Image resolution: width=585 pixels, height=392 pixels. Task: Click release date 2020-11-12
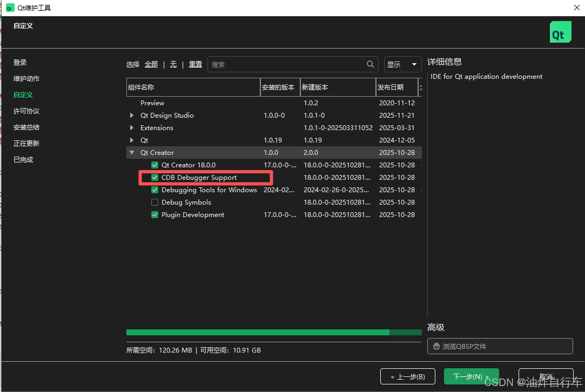click(x=397, y=103)
